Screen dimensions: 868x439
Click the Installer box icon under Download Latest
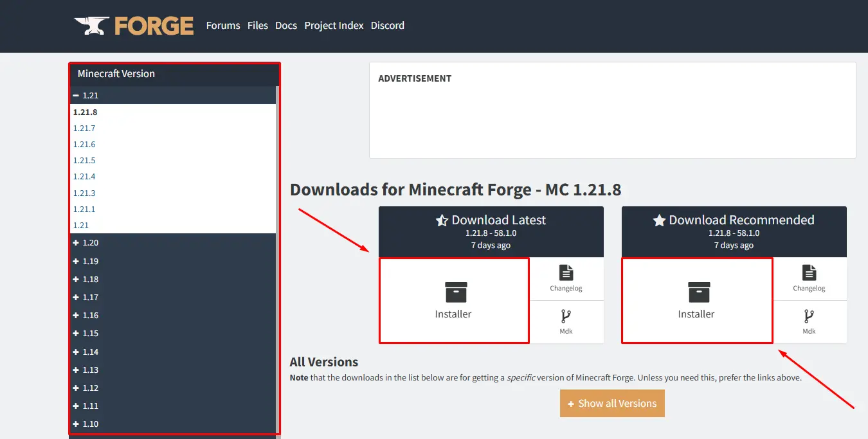[x=456, y=292]
